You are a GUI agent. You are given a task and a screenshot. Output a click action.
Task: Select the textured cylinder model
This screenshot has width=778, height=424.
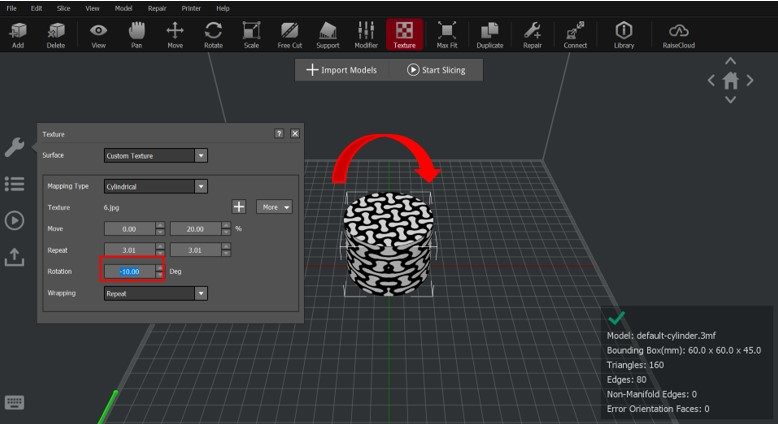click(x=388, y=244)
